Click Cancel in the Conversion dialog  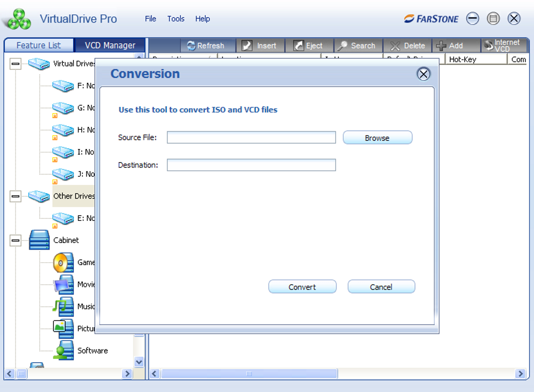coord(381,287)
